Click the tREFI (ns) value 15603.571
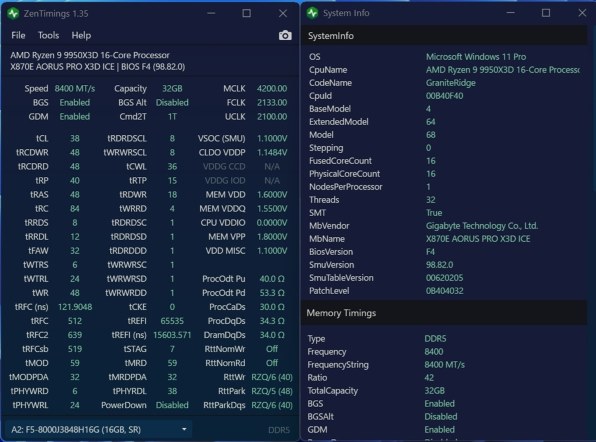The image size is (596, 442). point(172,335)
